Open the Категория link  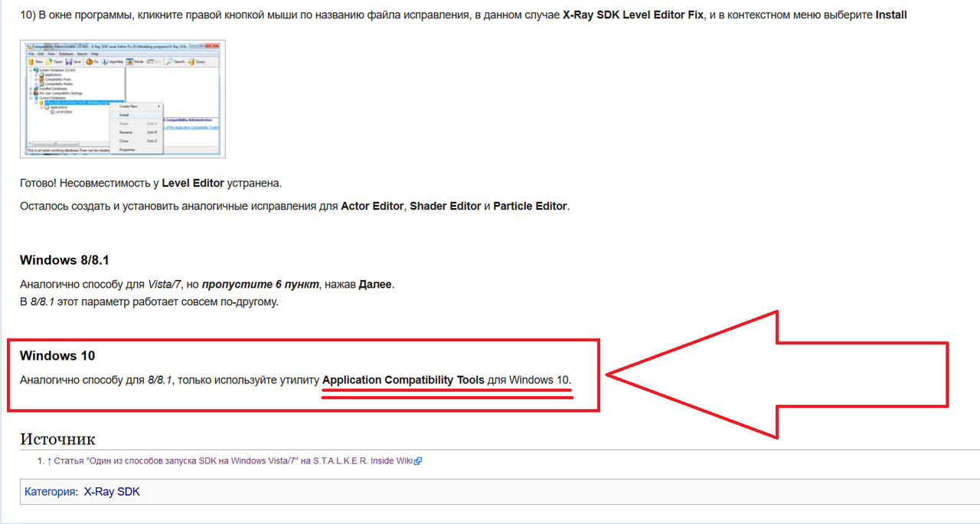click(x=50, y=492)
